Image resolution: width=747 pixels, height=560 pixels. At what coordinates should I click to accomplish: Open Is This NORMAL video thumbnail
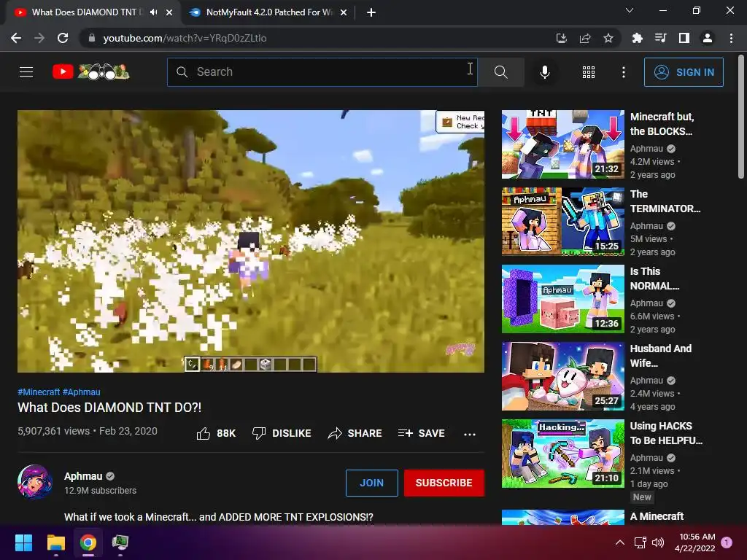(562, 298)
